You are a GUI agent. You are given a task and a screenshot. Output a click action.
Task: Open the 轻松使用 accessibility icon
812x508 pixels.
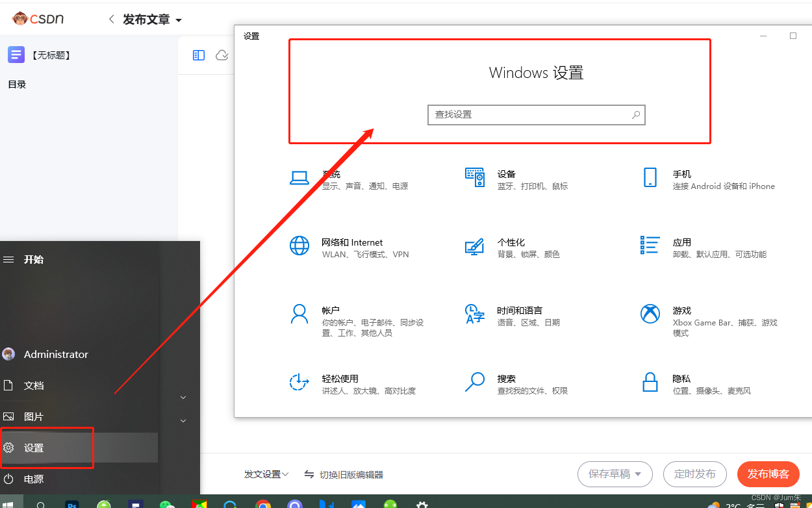299,383
